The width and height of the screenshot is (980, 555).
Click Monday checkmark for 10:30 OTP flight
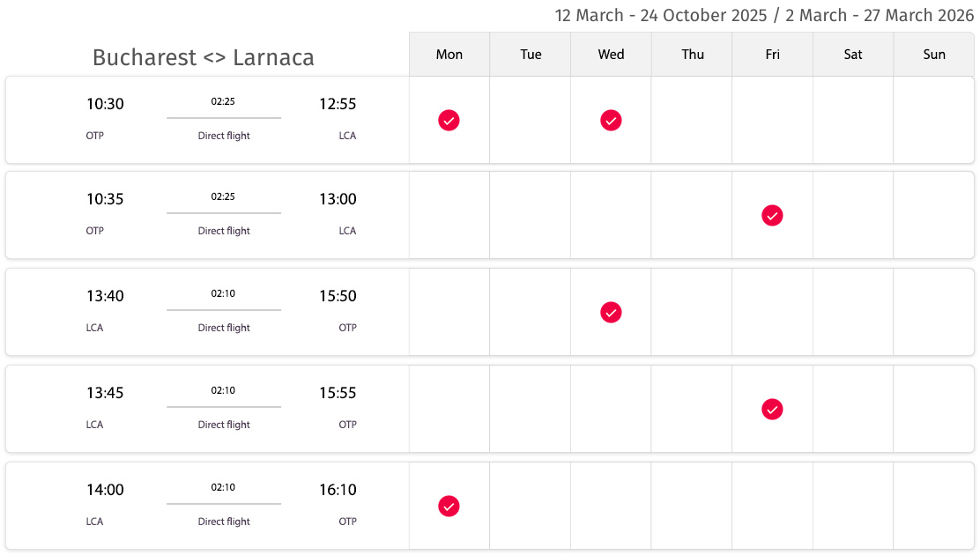(x=449, y=120)
